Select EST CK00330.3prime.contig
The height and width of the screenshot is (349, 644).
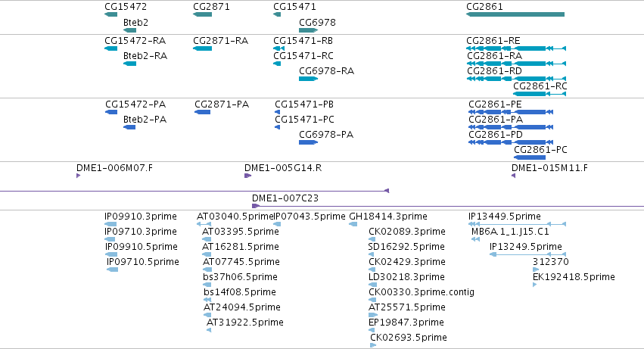[x=373, y=301]
